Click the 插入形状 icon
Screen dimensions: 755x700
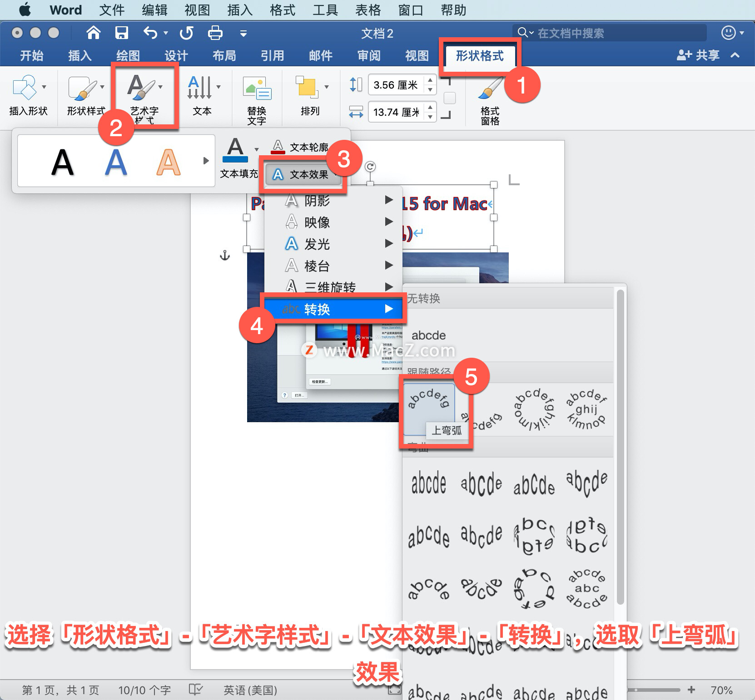(x=25, y=87)
